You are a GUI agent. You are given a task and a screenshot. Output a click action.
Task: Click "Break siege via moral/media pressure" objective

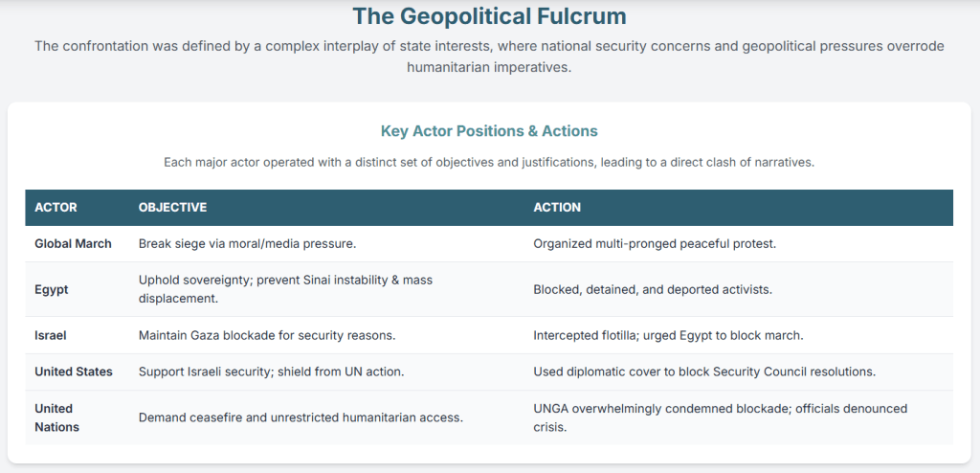247,244
